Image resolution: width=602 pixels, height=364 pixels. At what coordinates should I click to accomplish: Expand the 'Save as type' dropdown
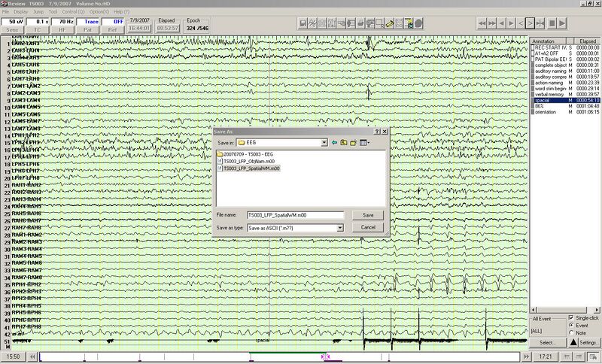click(340, 227)
